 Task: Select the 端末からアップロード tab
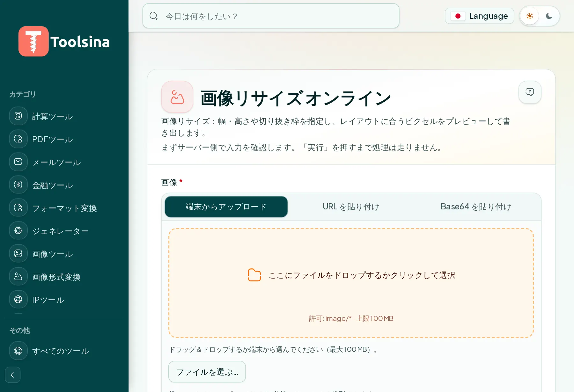click(226, 207)
